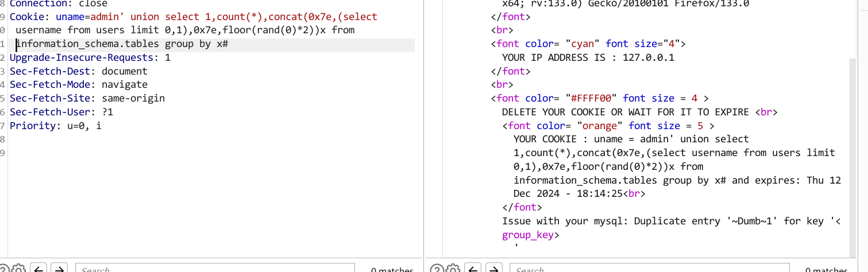Click 'YOUR IP ADDRESS IS : 127.0.0.1' text
Image resolution: width=868 pixels, height=272 pixels.
588,58
